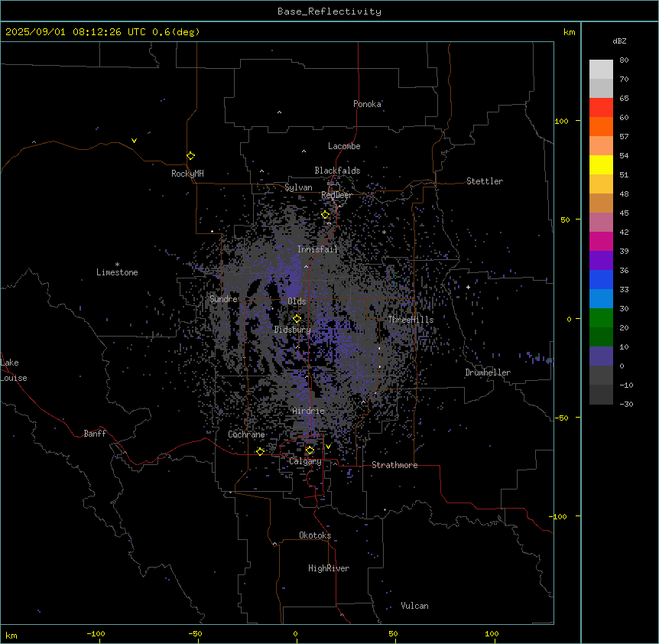Select the light gray 70-80 dBZ swatch

(601, 69)
